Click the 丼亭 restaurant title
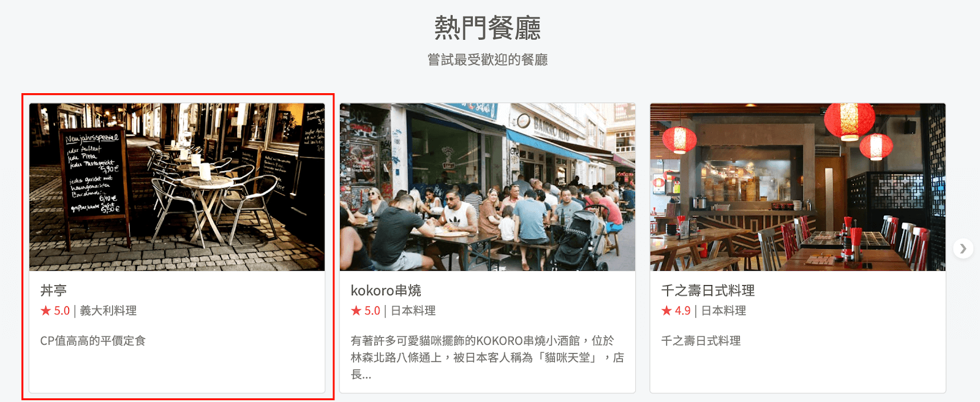The image size is (980, 402). [53, 290]
